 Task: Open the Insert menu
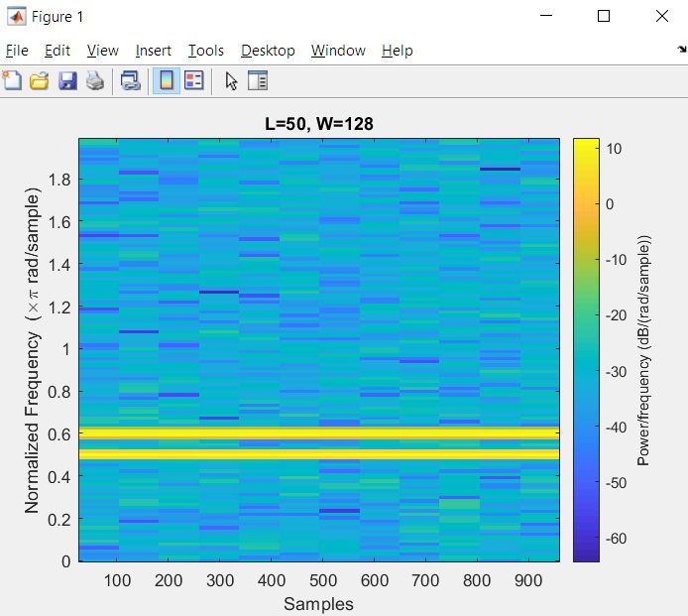(153, 51)
